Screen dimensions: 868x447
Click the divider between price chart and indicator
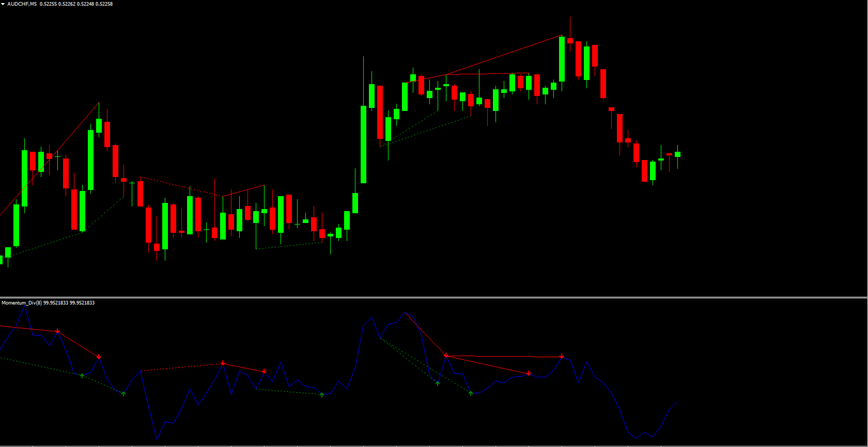click(434, 297)
